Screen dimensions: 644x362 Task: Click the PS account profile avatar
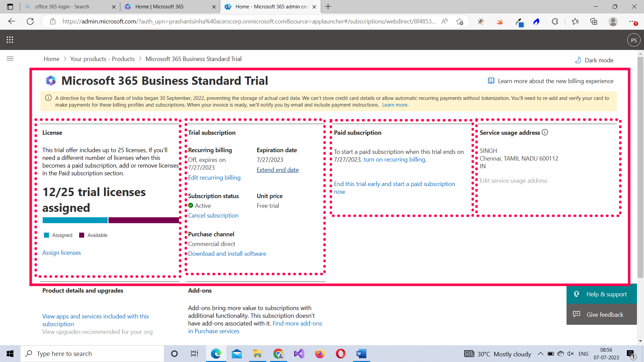coord(634,40)
